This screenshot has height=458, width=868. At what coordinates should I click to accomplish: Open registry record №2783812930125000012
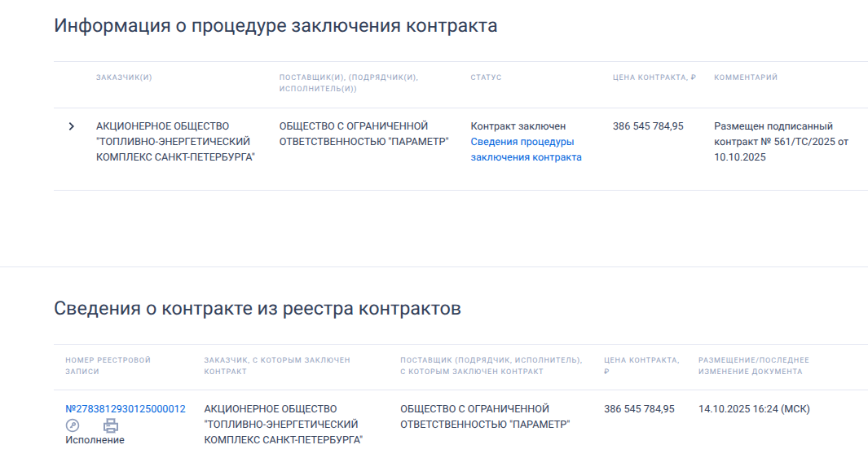pos(126,409)
